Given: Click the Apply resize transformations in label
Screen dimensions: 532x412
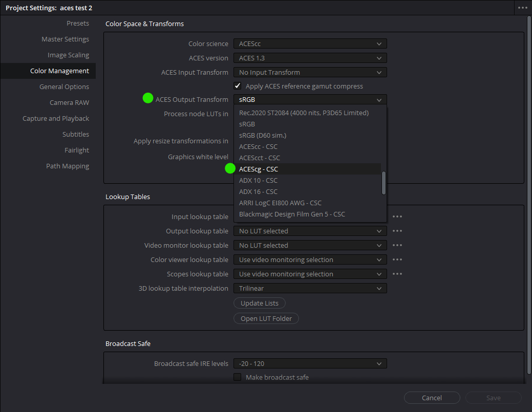Looking at the screenshot, I should click(x=181, y=141).
